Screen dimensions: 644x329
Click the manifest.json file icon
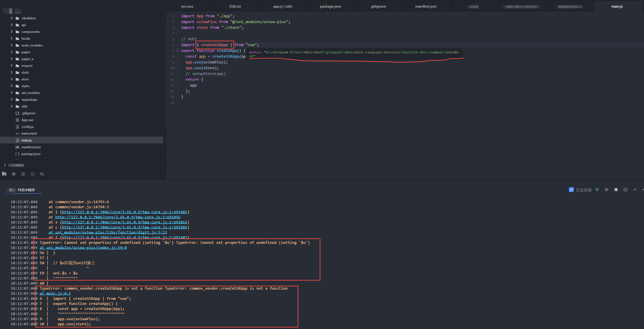[17, 147]
